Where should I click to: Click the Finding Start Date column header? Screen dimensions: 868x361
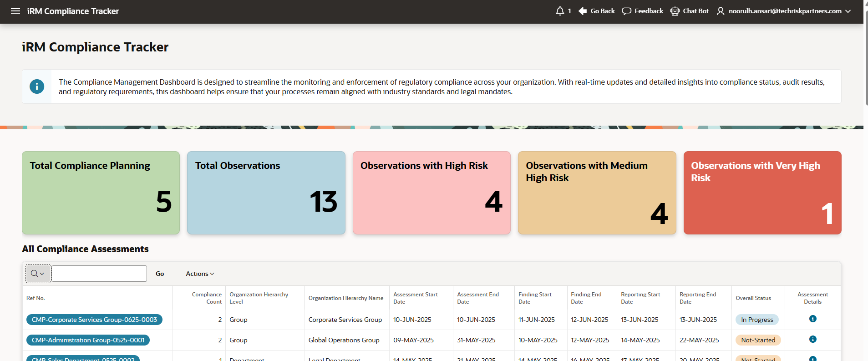[535, 298]
